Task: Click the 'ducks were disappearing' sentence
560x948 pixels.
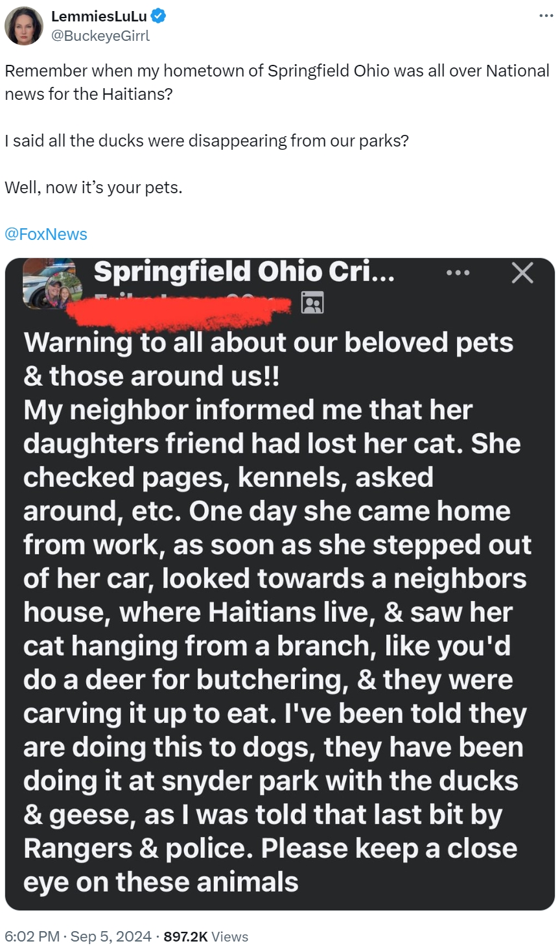Action: pyautogui.click(x=207, y=141)
